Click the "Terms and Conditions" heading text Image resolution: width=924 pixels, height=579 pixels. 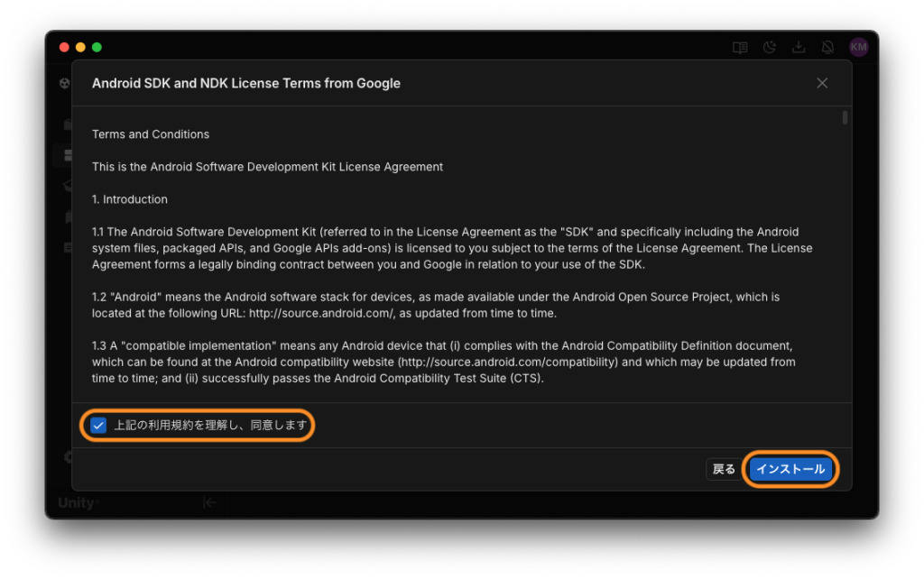[x=151, y=134]
